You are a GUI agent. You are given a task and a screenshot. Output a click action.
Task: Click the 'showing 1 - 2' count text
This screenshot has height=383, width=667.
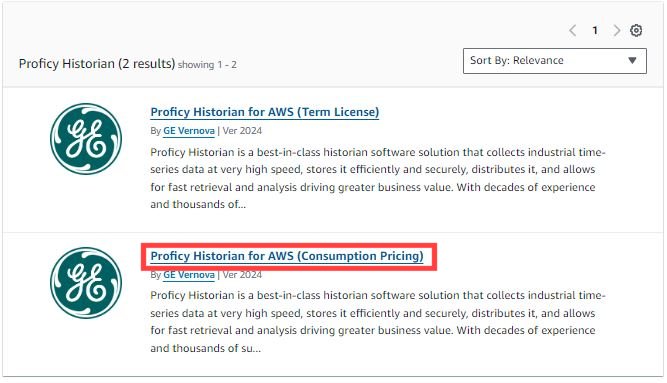click(x=207, y=65)
